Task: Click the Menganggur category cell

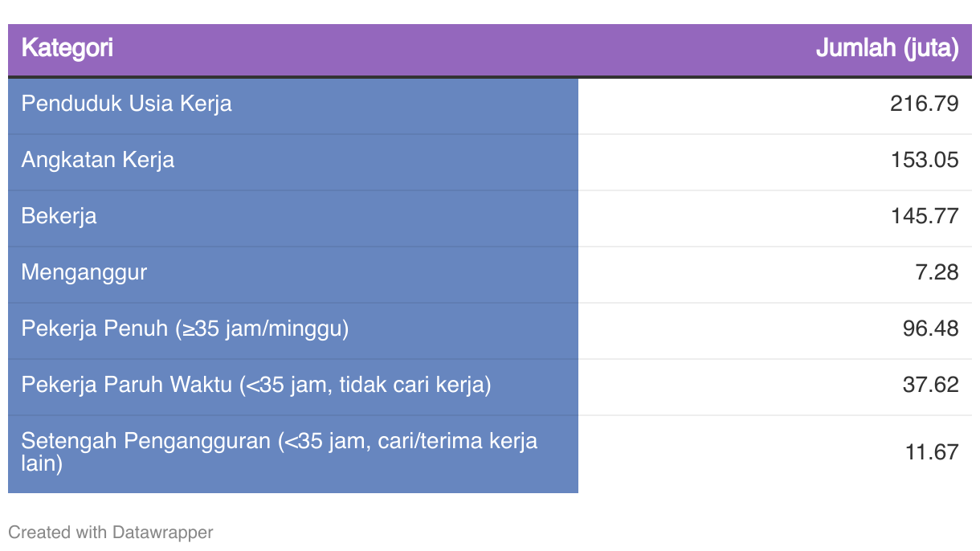Action: (84, 272)
